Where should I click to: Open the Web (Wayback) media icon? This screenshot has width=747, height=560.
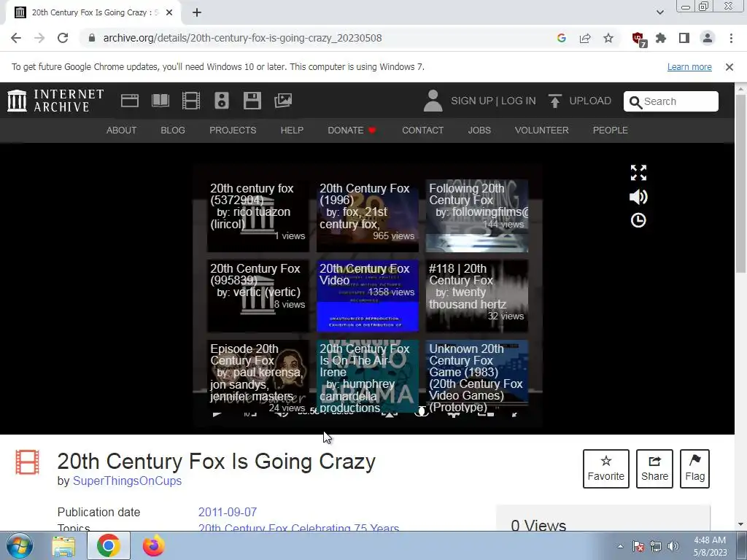130,101
